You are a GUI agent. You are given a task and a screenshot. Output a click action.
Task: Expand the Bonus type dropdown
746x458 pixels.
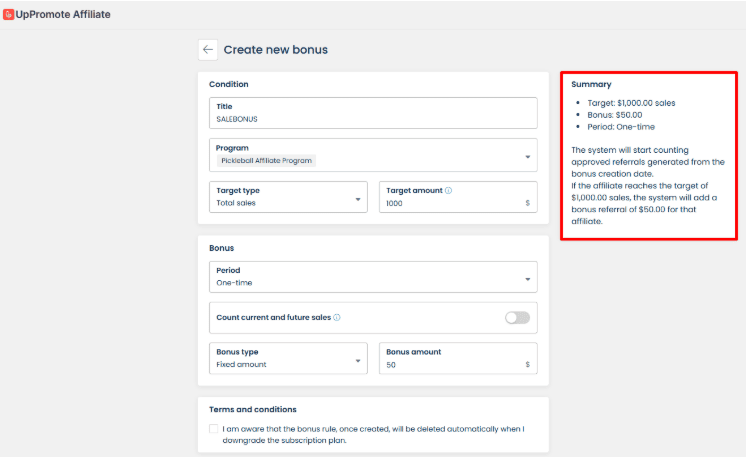point(358,360)
